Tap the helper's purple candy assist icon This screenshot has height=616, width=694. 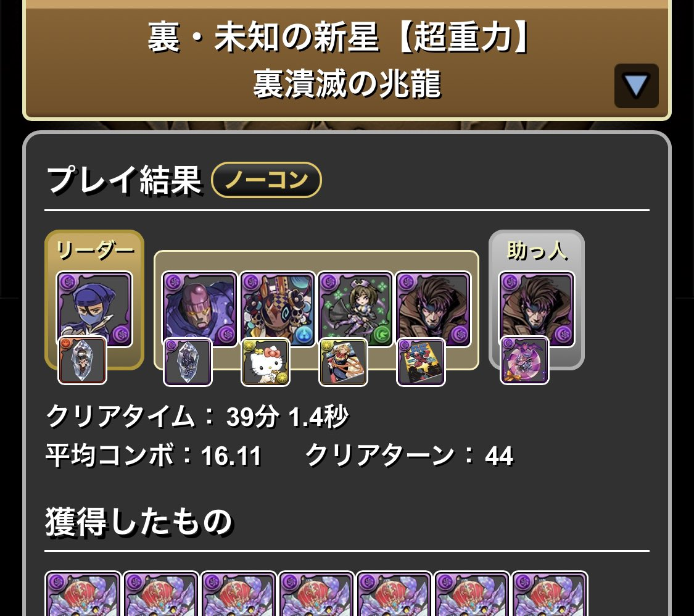point(525,360)
